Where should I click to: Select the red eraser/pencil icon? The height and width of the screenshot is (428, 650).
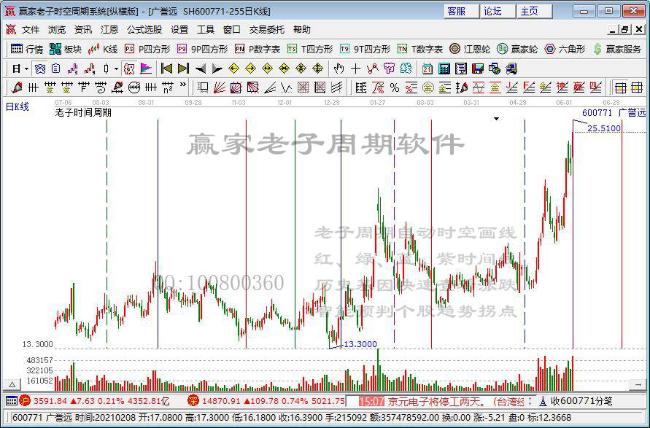click(17, 88)
